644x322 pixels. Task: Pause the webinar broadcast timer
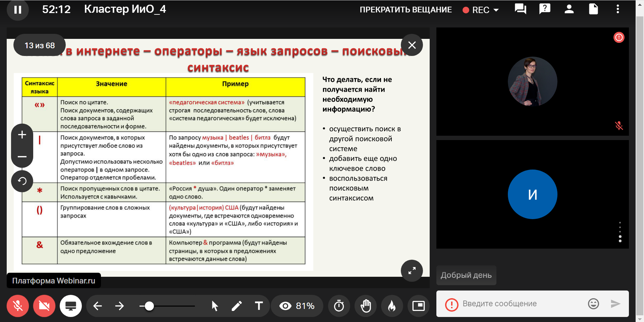17,10
